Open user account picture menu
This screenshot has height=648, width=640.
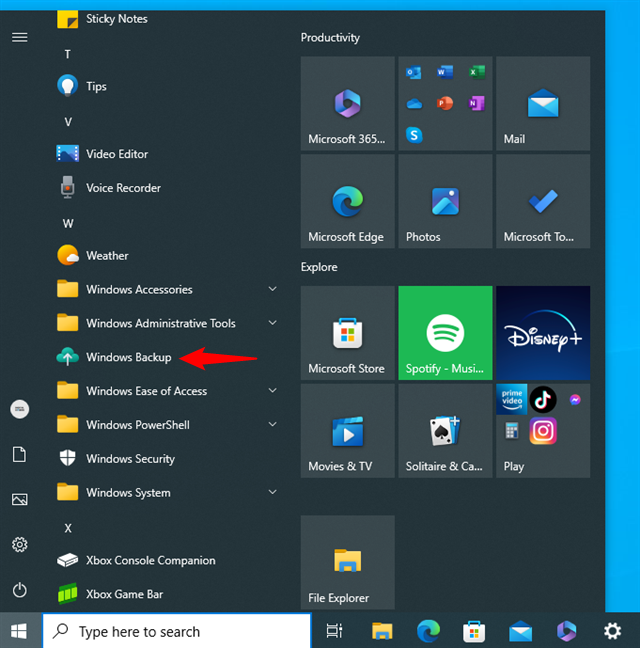click(19, 410)
